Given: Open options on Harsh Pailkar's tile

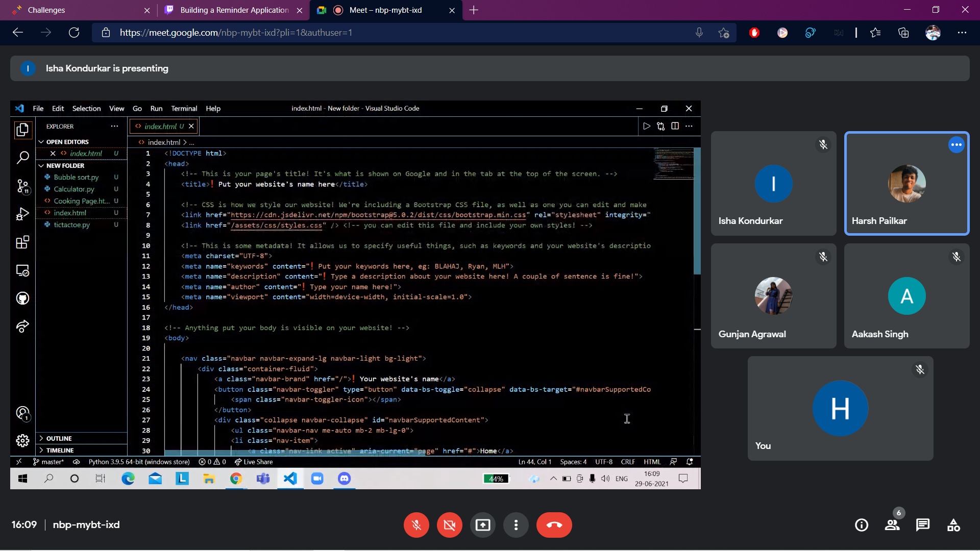Looking at the screenshot, I should 956,145.
